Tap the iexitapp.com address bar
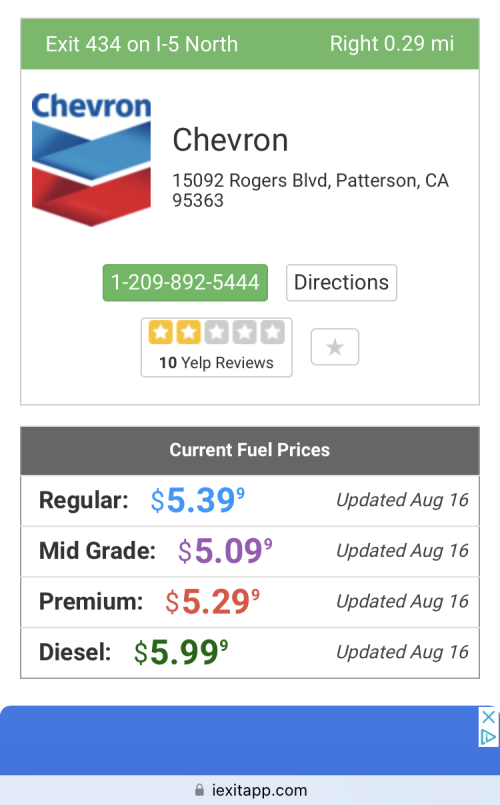Image resolution: width=500 pixels, height=805 pixels. 250,790
